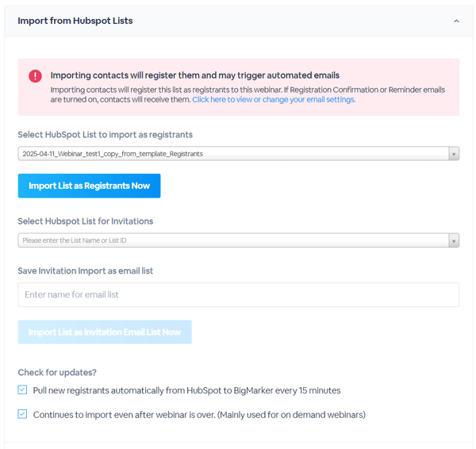Uncheck the pull new registrants every 15 minutes checkbox
Viewport: 476px width, 449px height.
(22, 390)
